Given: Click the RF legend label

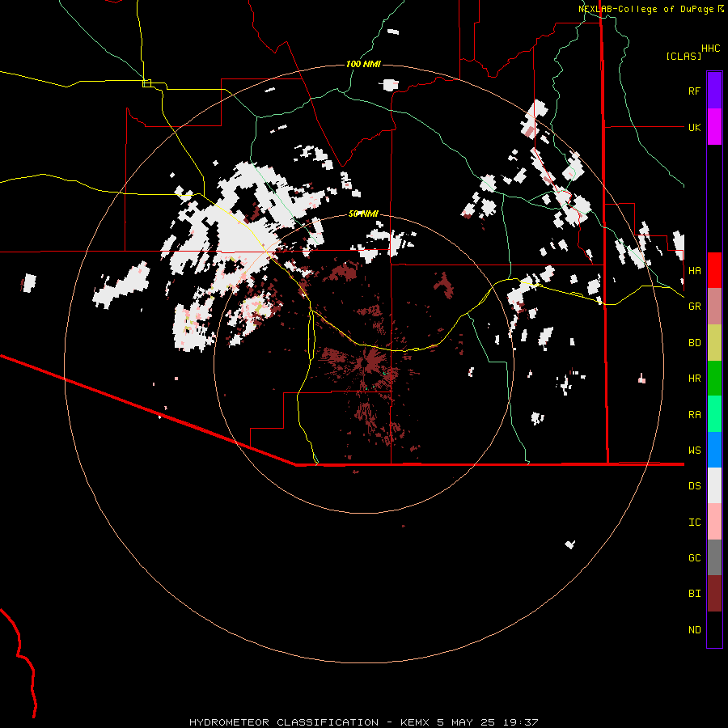Looking at the screenshot, I should 694,91.
